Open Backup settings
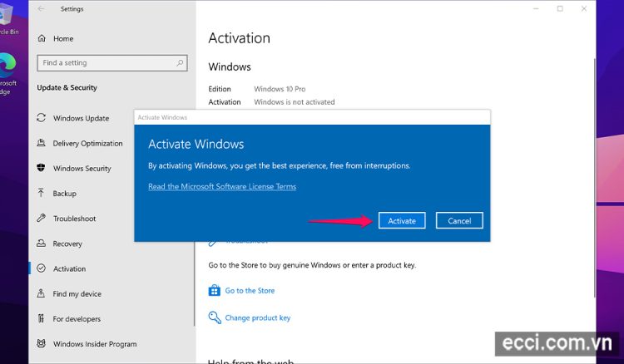 click(64, 194)
